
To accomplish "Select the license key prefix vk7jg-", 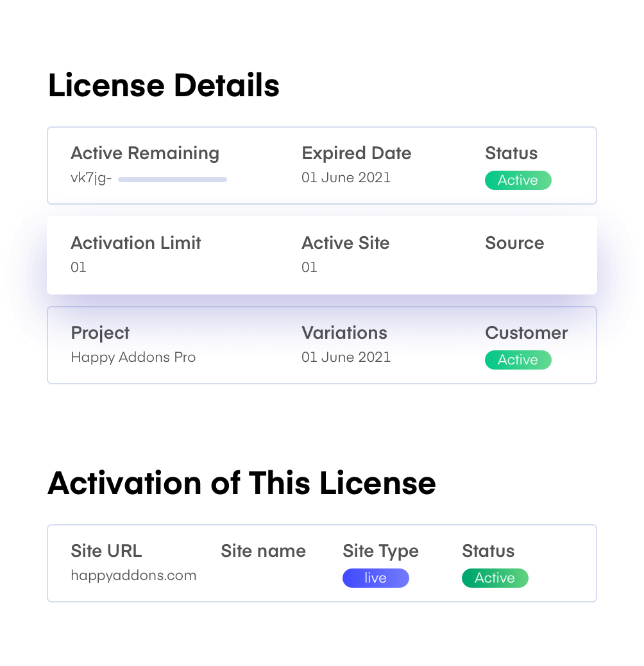I will point(91,178).
